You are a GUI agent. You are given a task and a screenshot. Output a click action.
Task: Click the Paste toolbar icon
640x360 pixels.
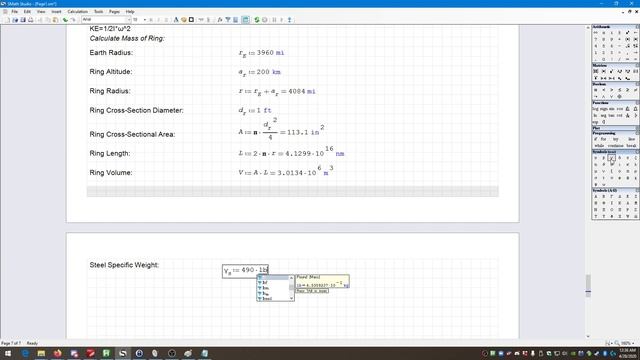click(55, 20)
